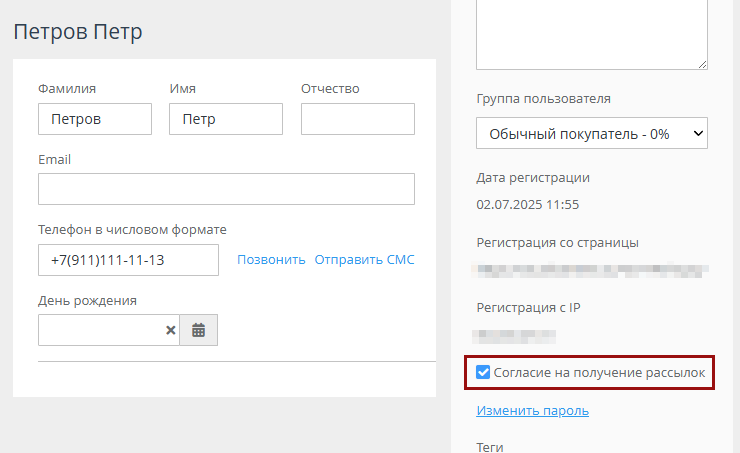This screenshot has height=453, width=740.
Task: Select the Имя field containing Петр
Action: [226, 119]
